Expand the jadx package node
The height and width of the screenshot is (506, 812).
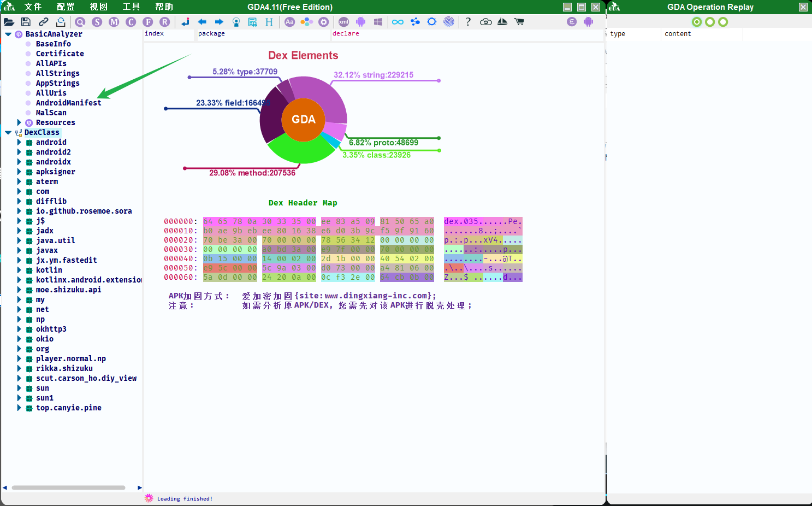pos(19,231)
